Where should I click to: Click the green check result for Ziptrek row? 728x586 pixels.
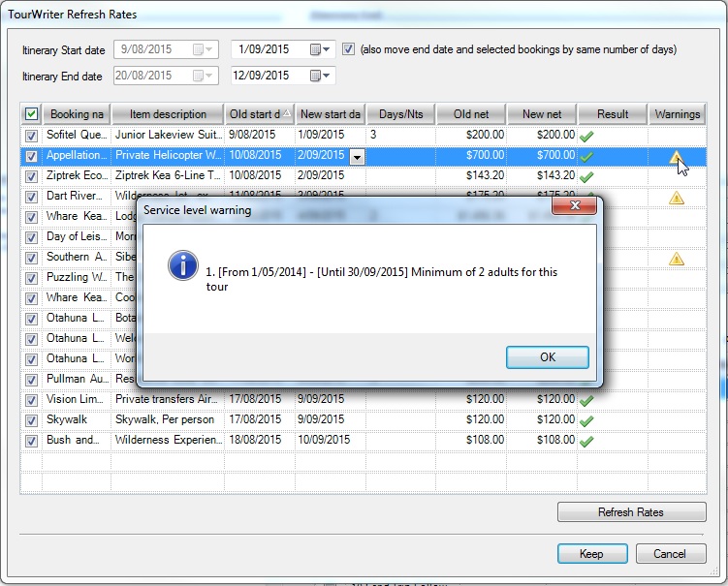[x=586, y=176]
